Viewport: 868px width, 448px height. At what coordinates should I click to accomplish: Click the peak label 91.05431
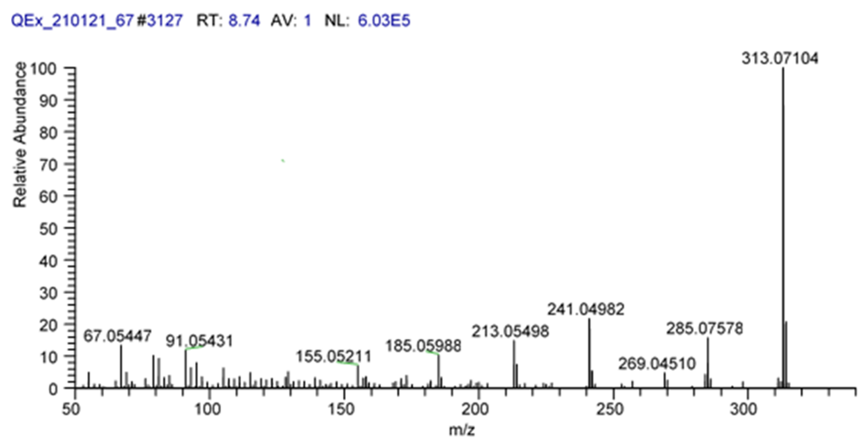(199, 341)
